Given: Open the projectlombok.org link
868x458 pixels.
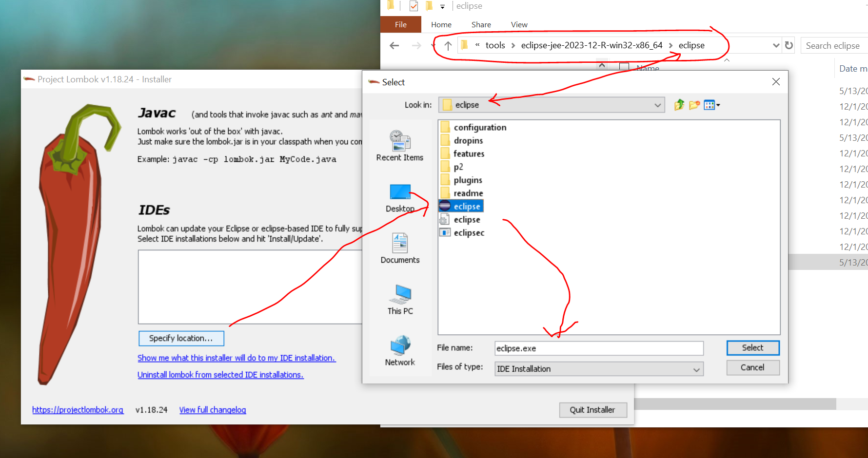Looking at the screenshot, I should (78, 410).
